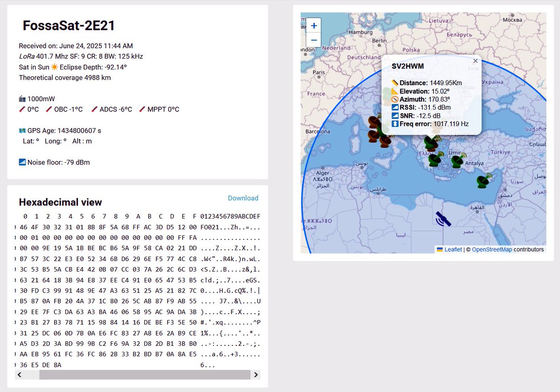
Task: Click the Hexadecimal view heading
Action: click(x=60, y=202)
